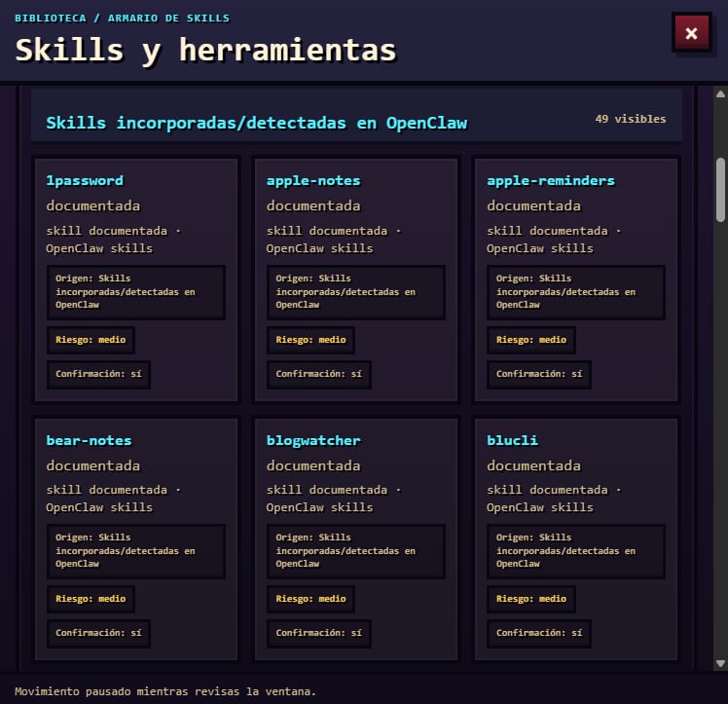Screen dimensions: 728x704
Task: Click 'documentada' status under bear-notes
Action: tap(92, 465)
